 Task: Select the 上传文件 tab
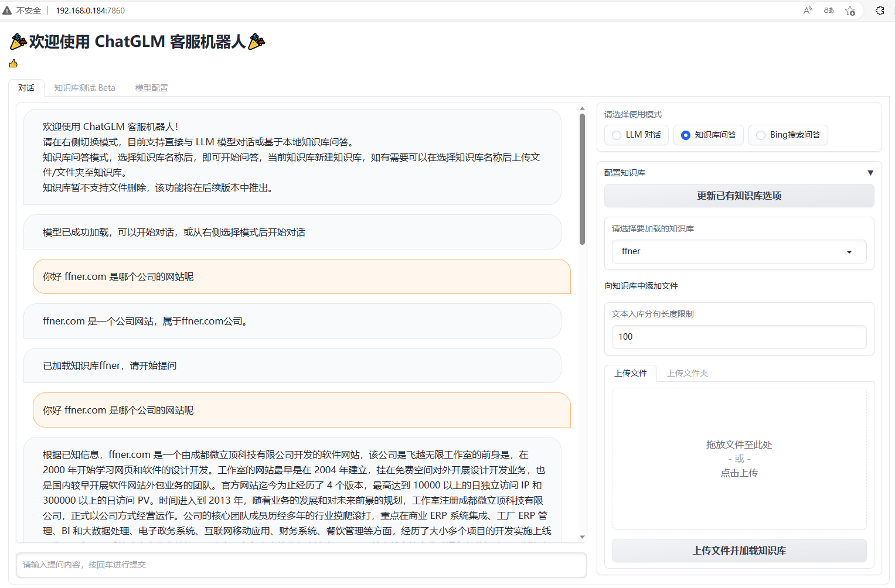coord(631,373)
